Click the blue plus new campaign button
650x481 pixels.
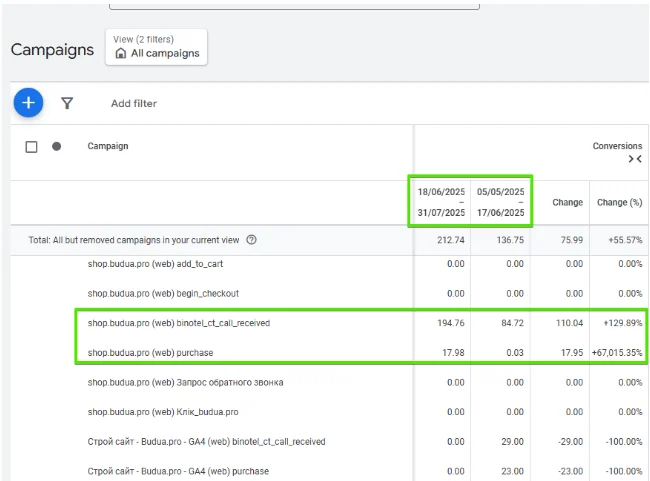tap(28, 102)
